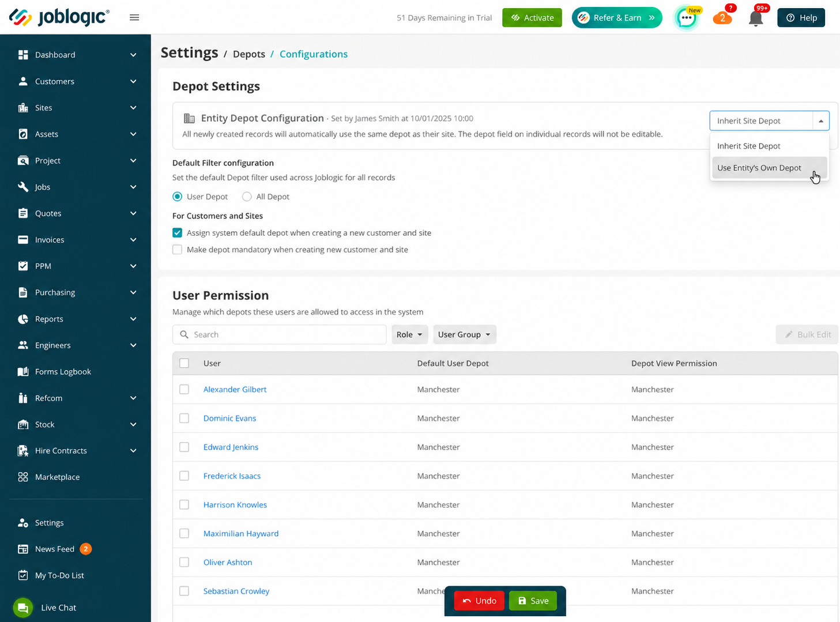Tick the checkbox for Frederick Isaacs

(x=184, y=476)
